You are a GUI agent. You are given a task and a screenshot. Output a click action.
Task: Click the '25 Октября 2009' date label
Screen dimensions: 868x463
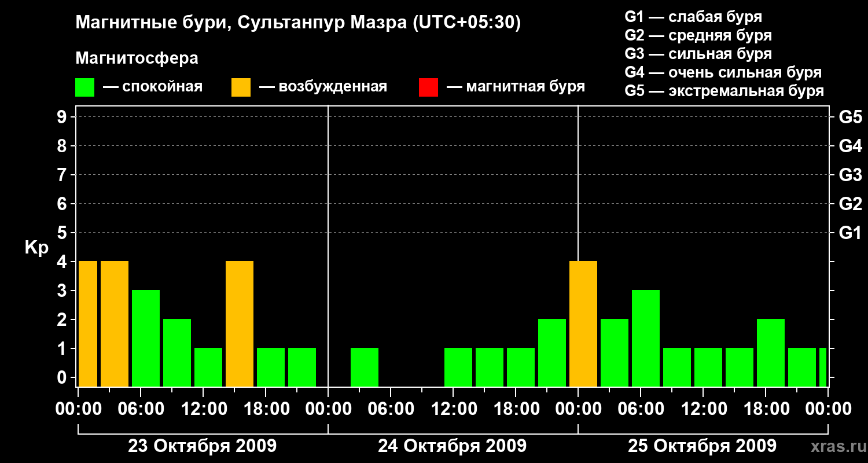click(x=702, y=446)
